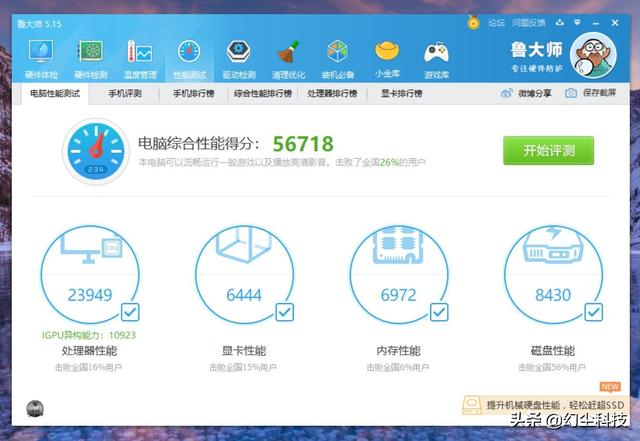
Task: Toggle the 显卡性能 checkbox
Action: [x=284, y=312]
